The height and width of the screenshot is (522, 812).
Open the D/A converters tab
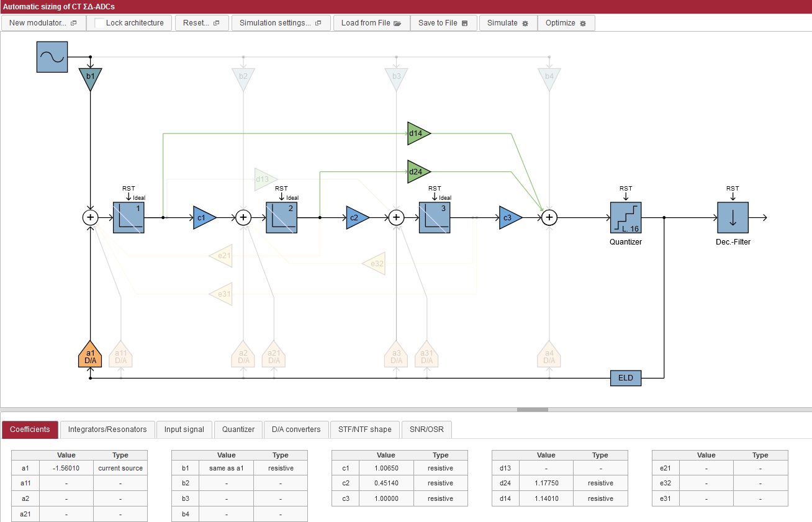(296, 430)
